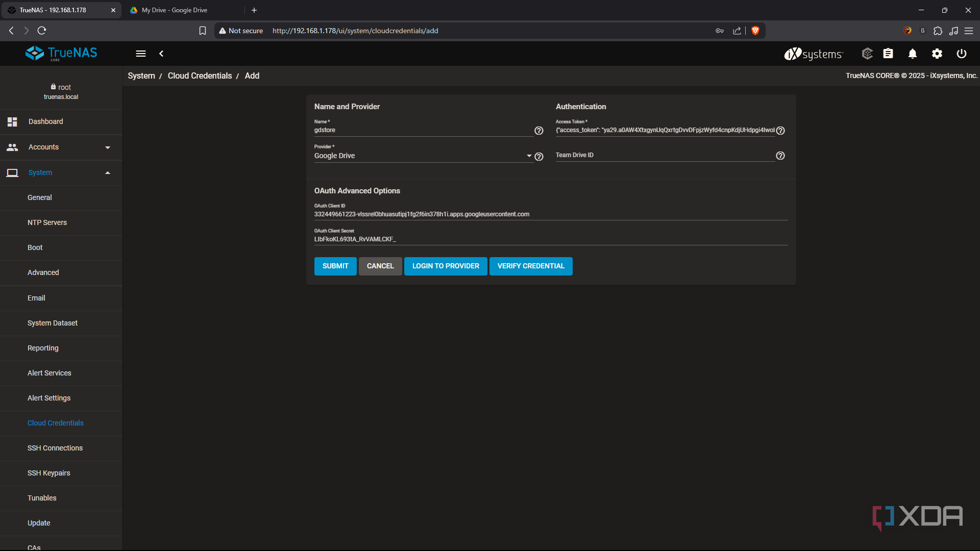The height and width of the screenshot is (551, 980).
Task: Open the browser main menu
Action: click(969, 31)
